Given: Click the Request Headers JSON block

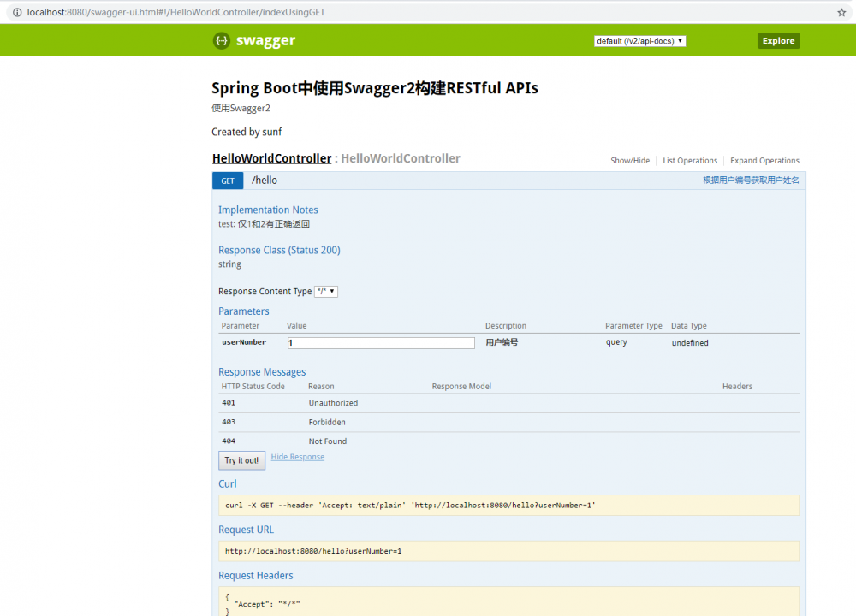Looking at the screenshot, I should [508, 601].
